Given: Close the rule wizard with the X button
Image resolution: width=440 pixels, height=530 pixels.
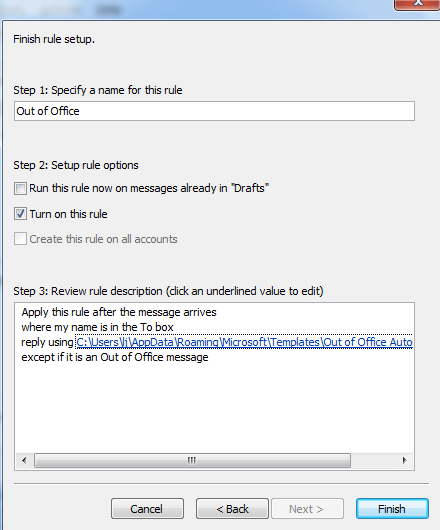Looking at the screenshot, I should (418, 5).
